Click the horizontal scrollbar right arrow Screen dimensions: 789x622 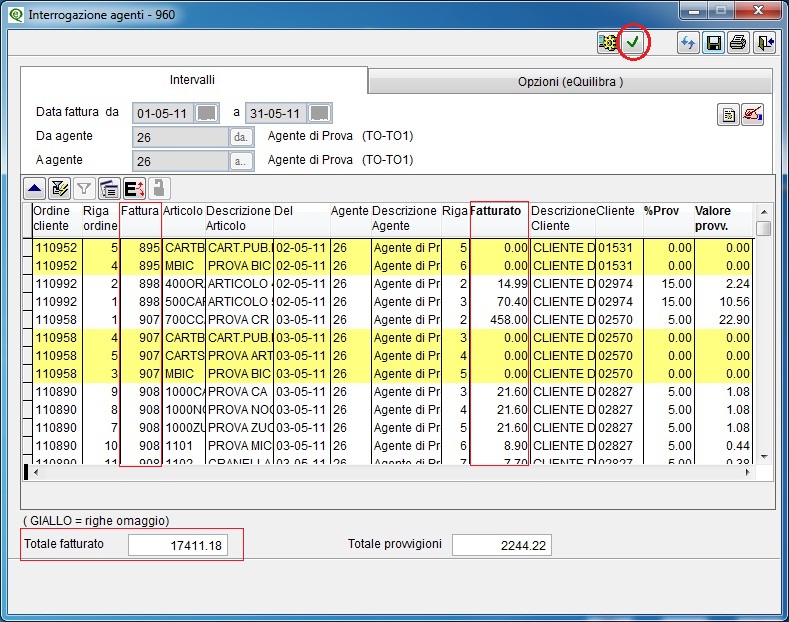point(748,473)
